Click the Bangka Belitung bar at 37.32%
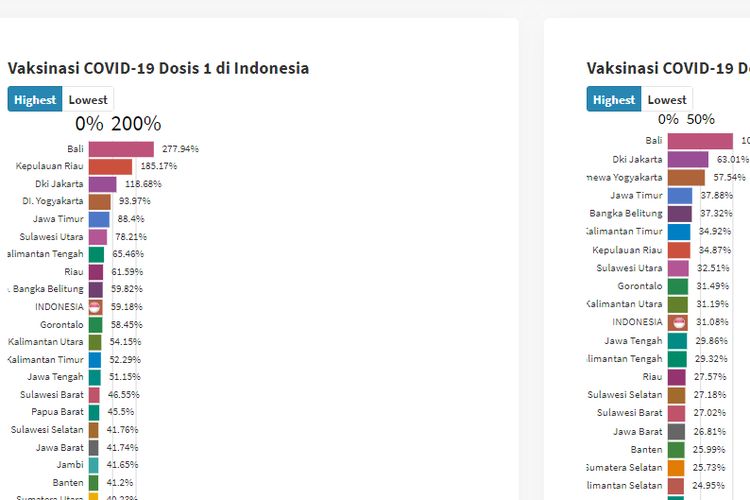Screen dimensions: 750x500 [x=679, y=213]
